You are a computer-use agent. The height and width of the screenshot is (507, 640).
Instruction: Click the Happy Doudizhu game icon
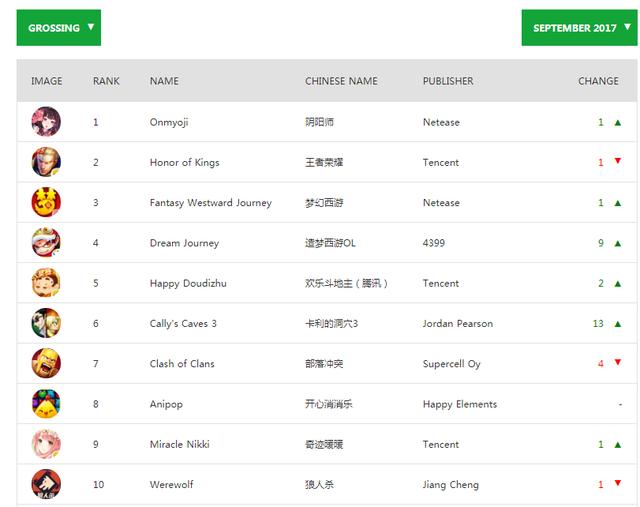point(46,282)
